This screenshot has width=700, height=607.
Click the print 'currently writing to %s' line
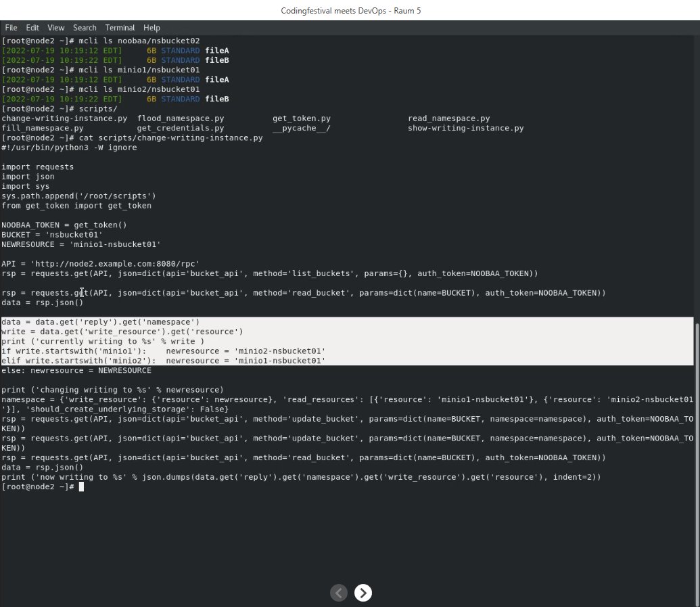(103, 341)
